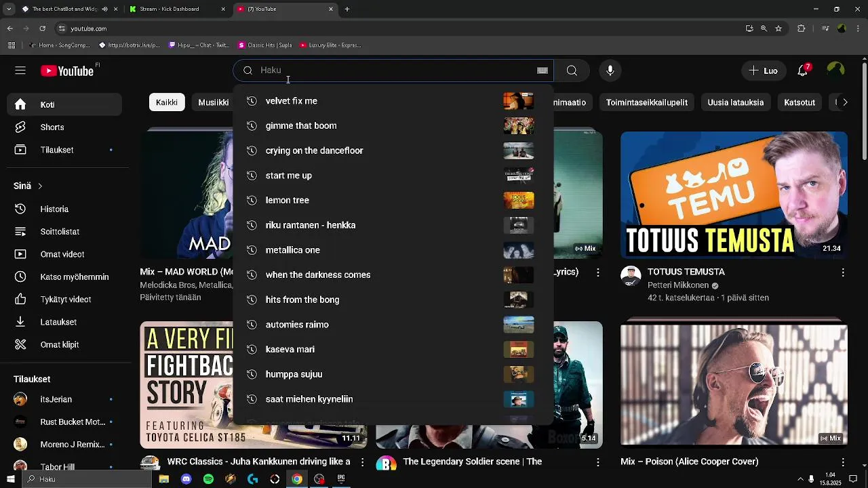The height and width of the screenshot is (488, 868).
Task: Start voice search with microphone icon
Action: 610,70
